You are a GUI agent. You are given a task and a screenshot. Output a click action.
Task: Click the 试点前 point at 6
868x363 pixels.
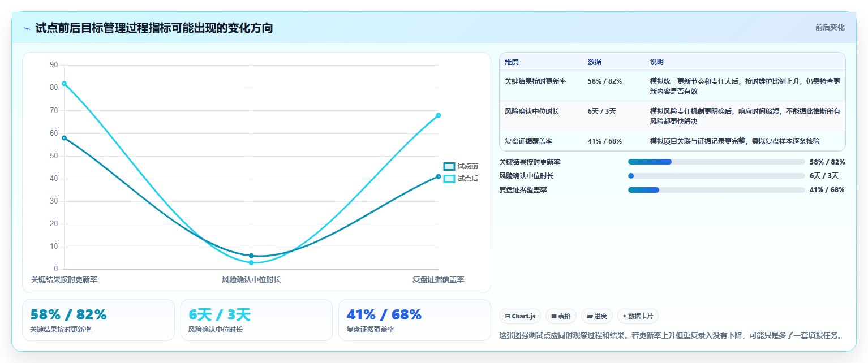251,256
